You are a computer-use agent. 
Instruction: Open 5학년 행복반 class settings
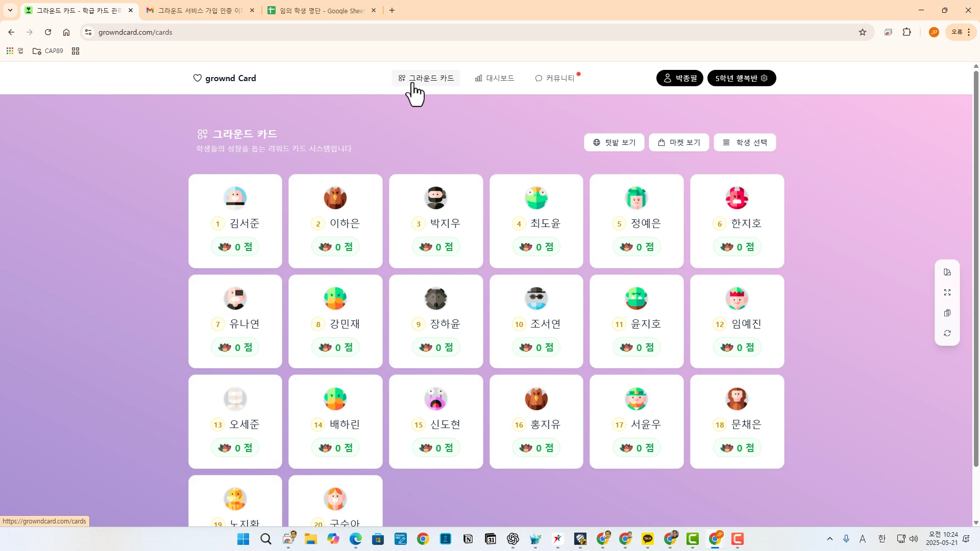tap(741, 78)
